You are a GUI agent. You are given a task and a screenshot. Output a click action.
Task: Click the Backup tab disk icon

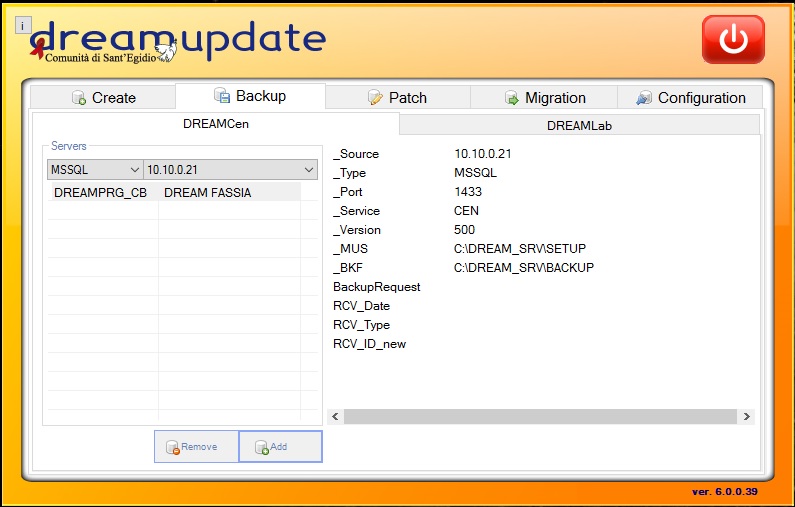click(222, 95)
